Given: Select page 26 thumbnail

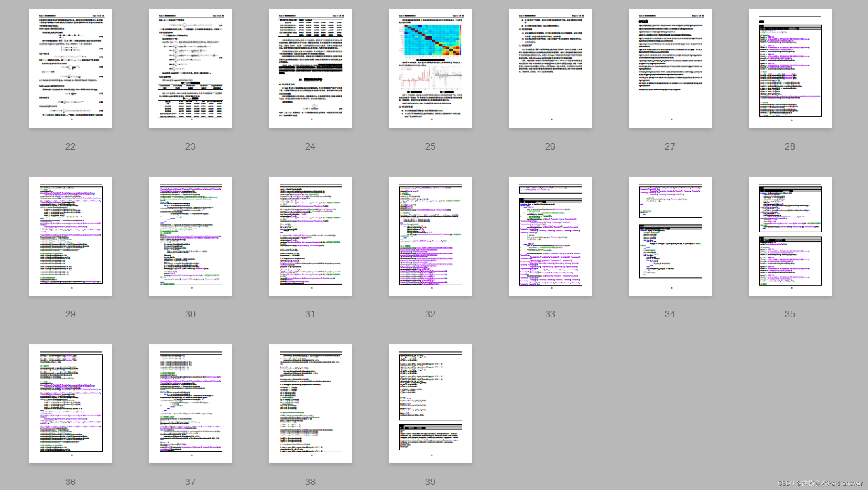Looking at the screenshot, I should click(550, 68).
